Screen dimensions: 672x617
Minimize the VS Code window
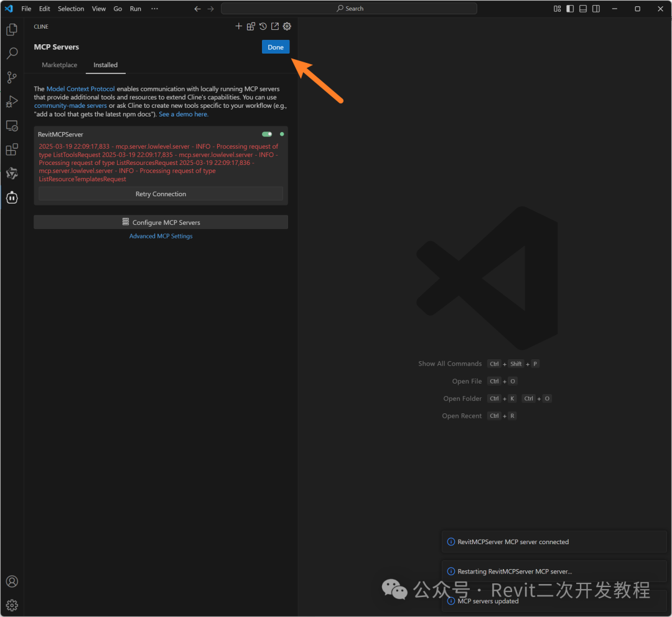[615, 9]
